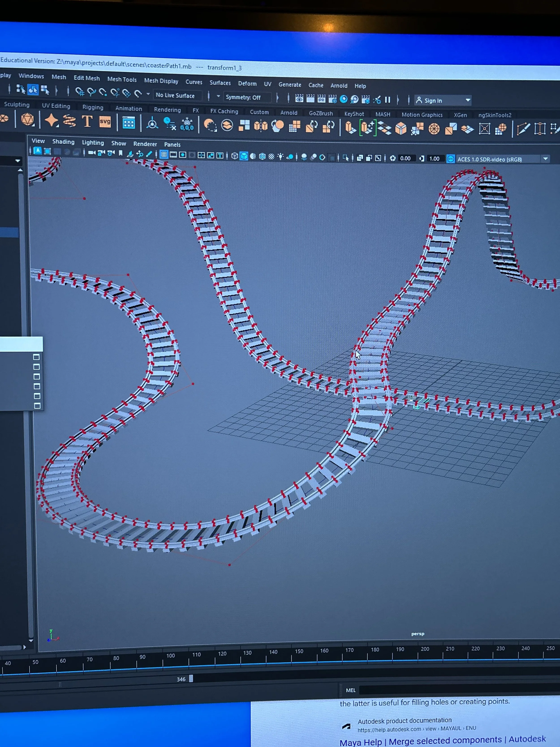Toggle the viewport grid display icon

[164, 155]
